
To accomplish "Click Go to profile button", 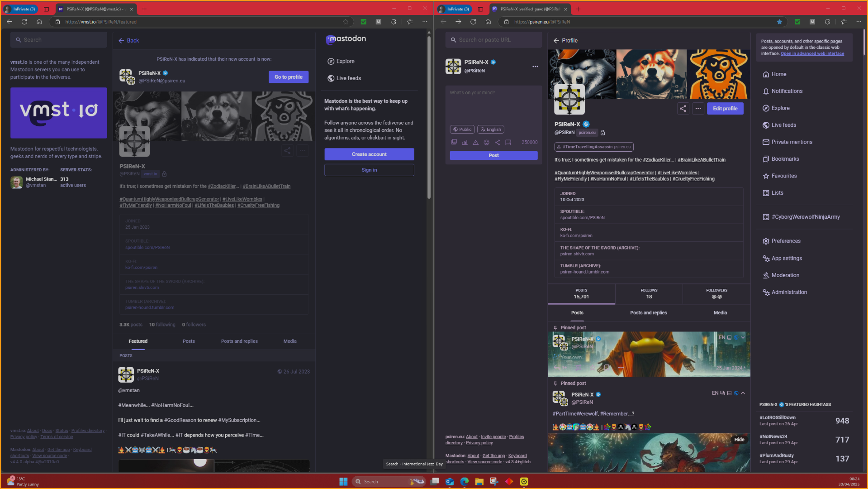I will pyautogui.click(x=289, y=77).
